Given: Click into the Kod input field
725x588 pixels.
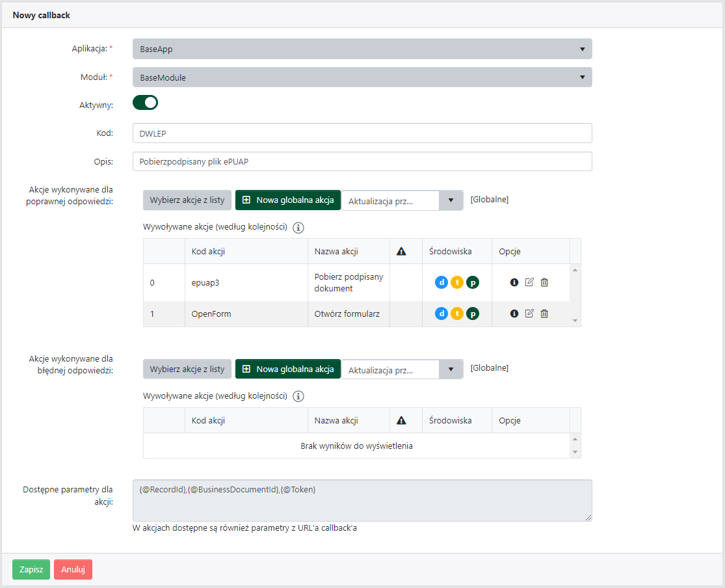Looking at the screenshot, I should tap(362, 133).
